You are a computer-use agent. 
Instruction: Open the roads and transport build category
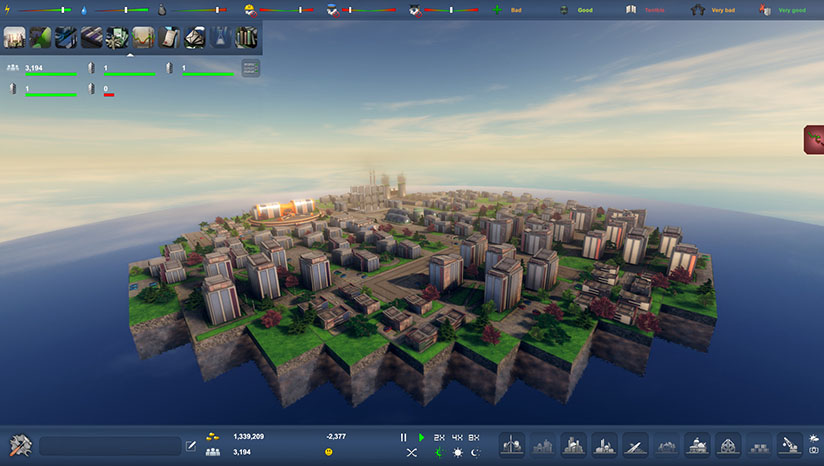(x=635, y=445)
